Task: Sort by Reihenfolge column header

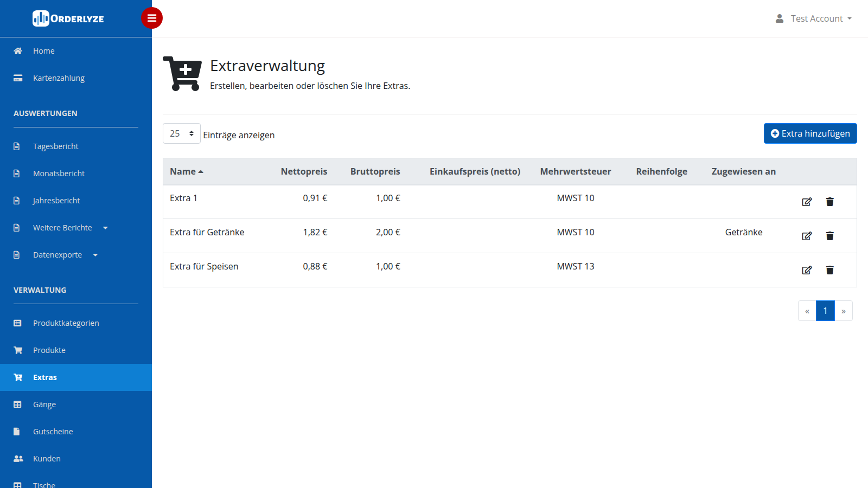Action: tap(661, 171)
